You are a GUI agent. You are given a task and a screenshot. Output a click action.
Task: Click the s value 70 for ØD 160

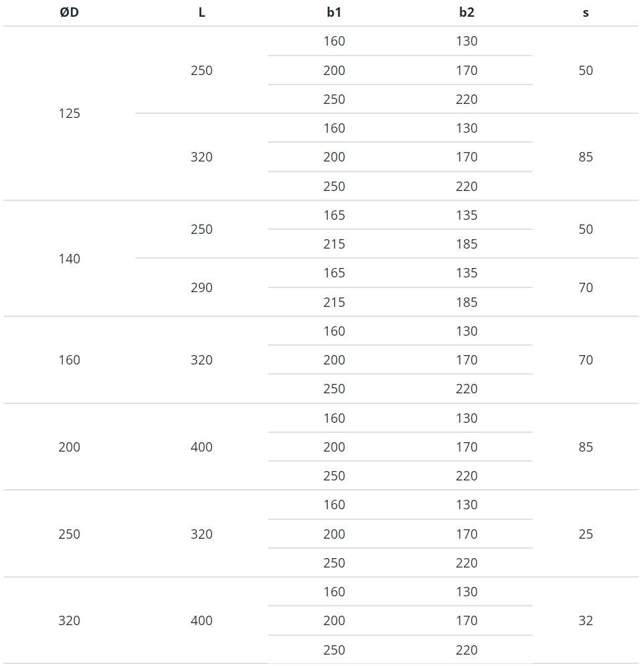tap(586, 360)
